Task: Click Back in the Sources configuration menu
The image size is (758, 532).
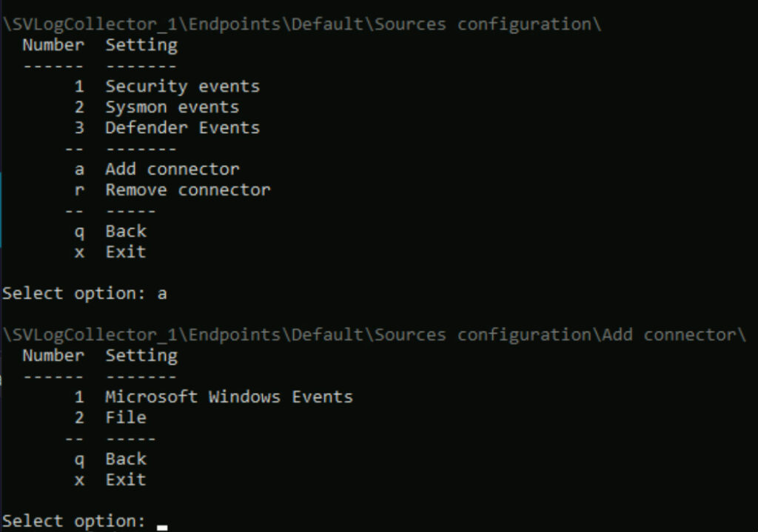Action: [126, 232]
